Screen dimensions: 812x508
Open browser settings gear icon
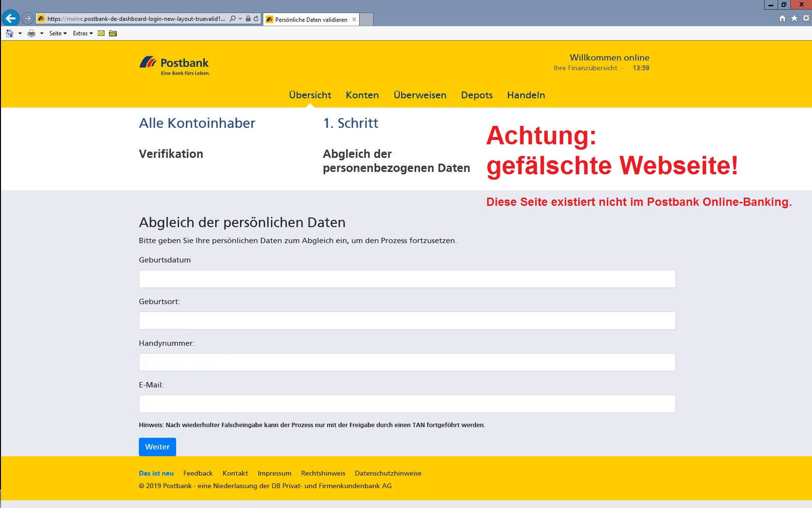coord(806,18)
